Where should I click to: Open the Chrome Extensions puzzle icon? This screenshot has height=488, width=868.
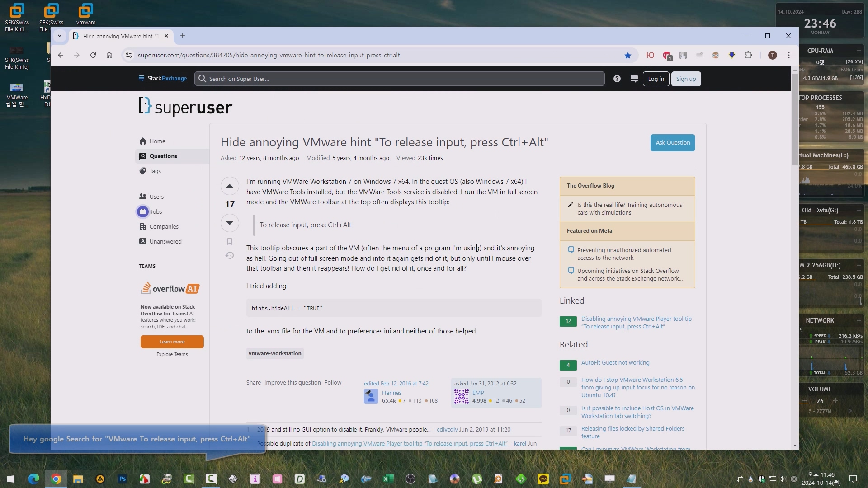749,55
